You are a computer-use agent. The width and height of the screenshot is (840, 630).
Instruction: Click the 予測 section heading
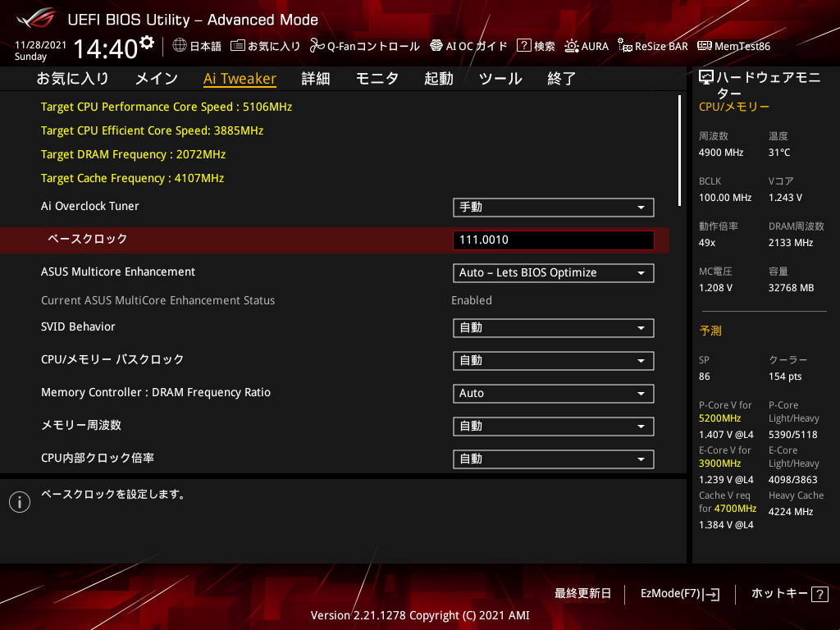coord(710,331)
